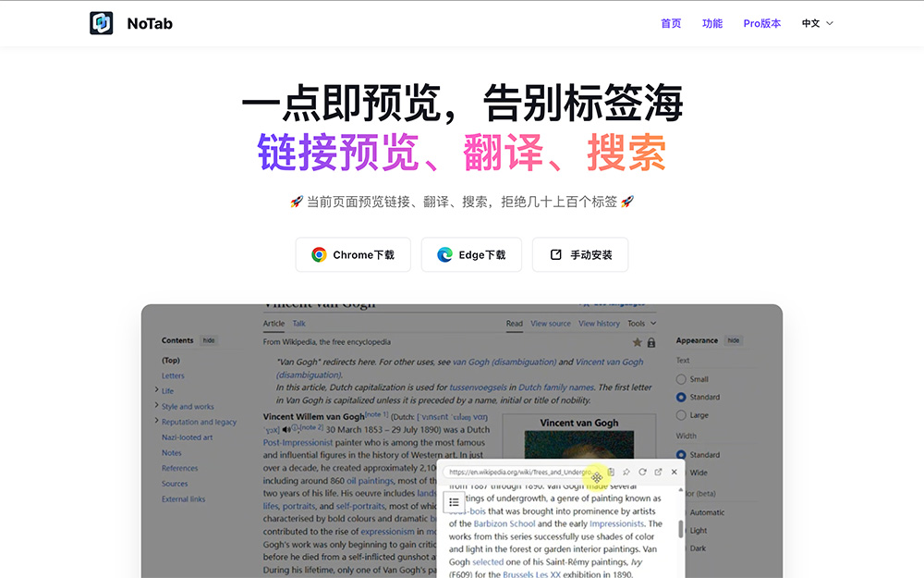Open the expressionism link
924x578 pixels.
pos(387,532)
